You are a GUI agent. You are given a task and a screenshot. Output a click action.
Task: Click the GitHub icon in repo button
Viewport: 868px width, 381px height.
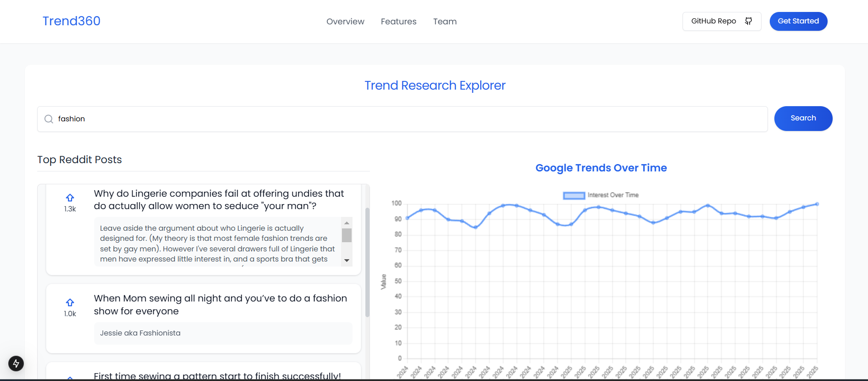pyautogui.click(x=748, y=21)
